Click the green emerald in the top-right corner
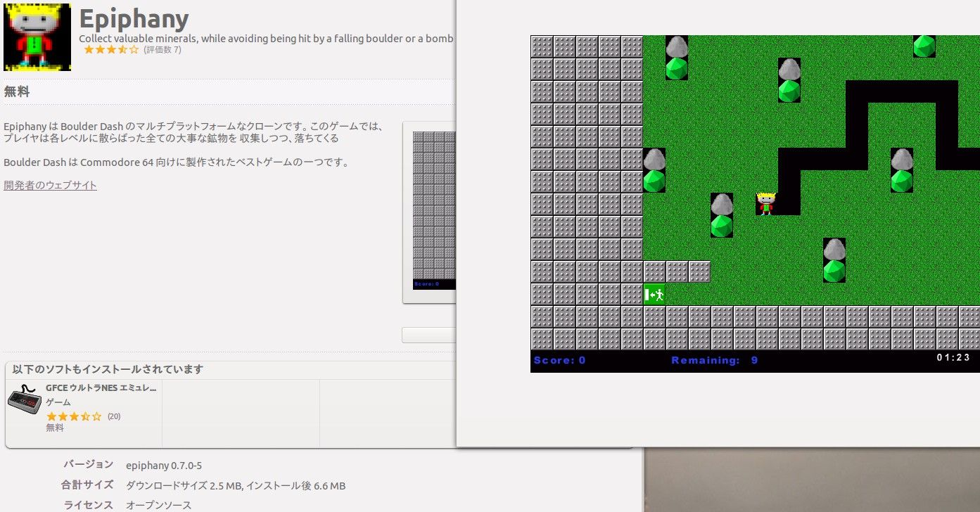Viewport: 980px width, 512px height. [x=924, y=46]
